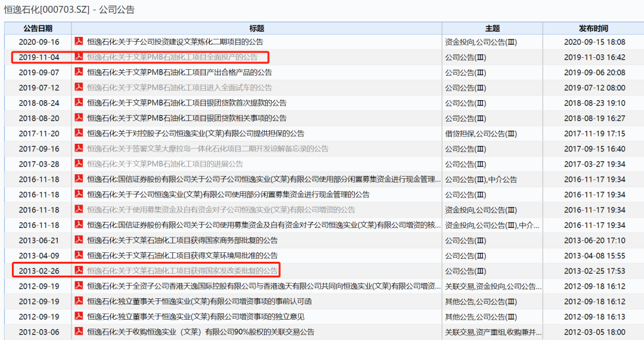Select date cell 2012-03-06

point(39,332)
